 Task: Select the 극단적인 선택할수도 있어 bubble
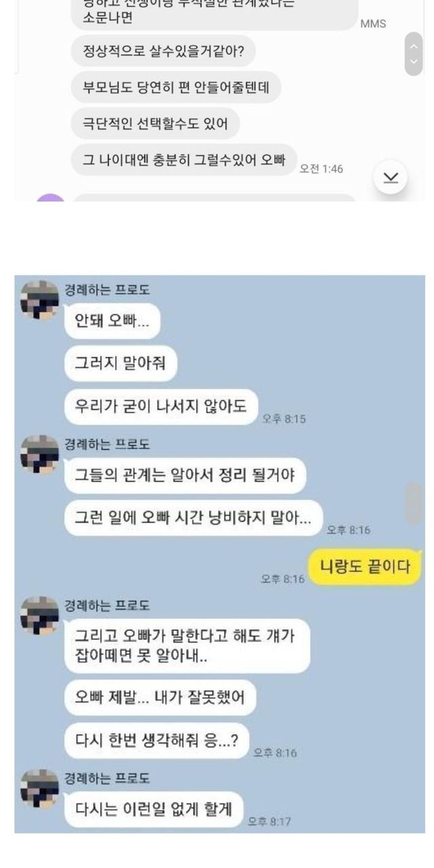[x=155, y=123]
